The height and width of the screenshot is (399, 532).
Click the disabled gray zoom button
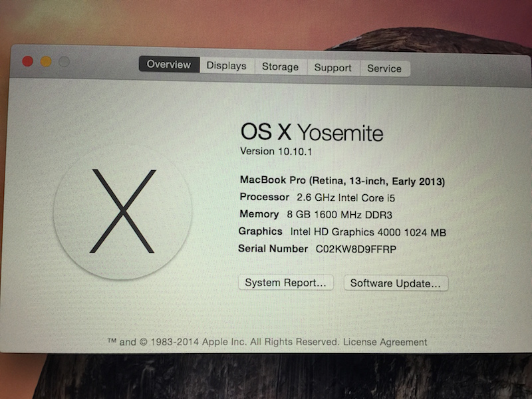tap(64, 62)
